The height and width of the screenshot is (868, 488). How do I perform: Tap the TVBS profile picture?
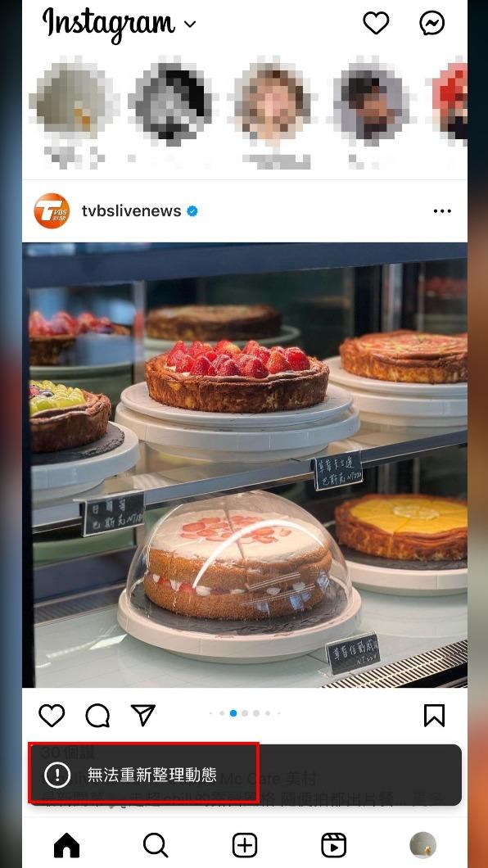pyautogui.click(x=52, y=211)
